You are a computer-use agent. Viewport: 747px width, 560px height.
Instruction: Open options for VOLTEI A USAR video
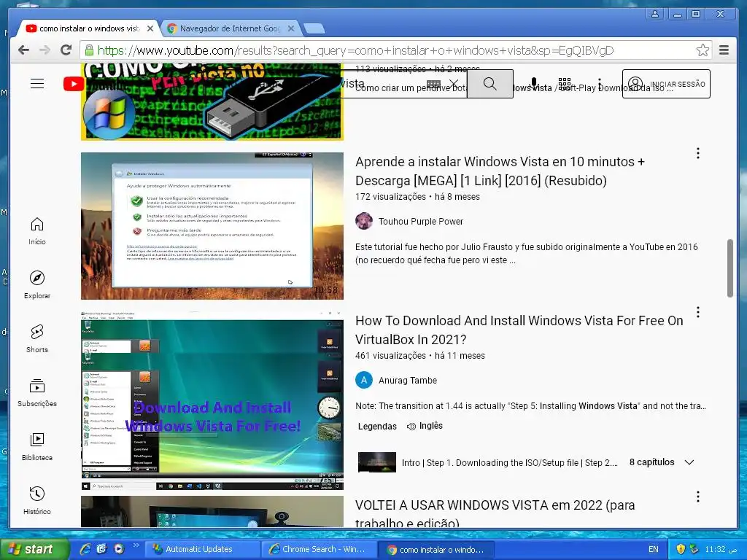698,497
